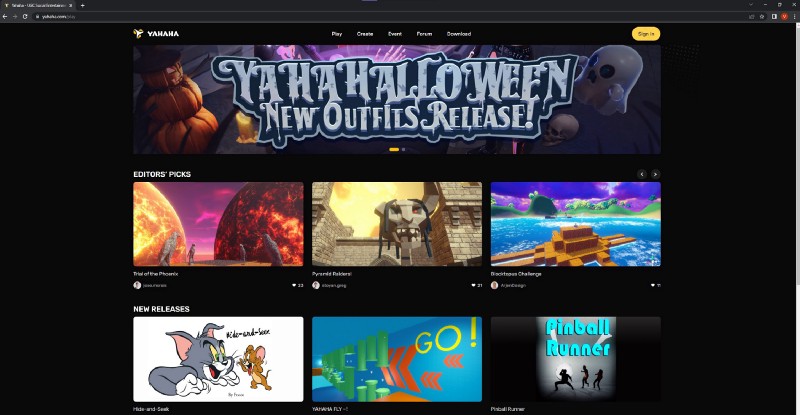Screen dimensions: 800x415
Task: Like the Trial of the Phoenix game
Action: (292, 285)
